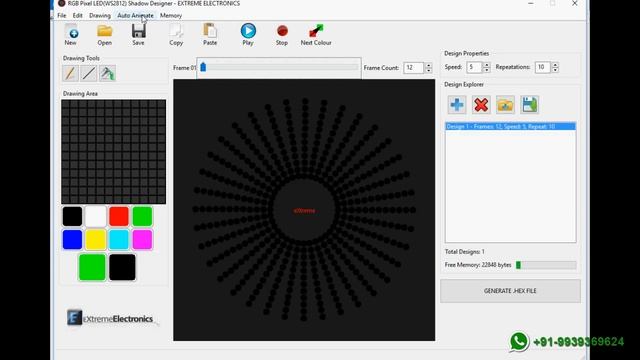Save design via Design Explorer floppy icon
Viewport: 640px width, 360px height.
point(530,105)
